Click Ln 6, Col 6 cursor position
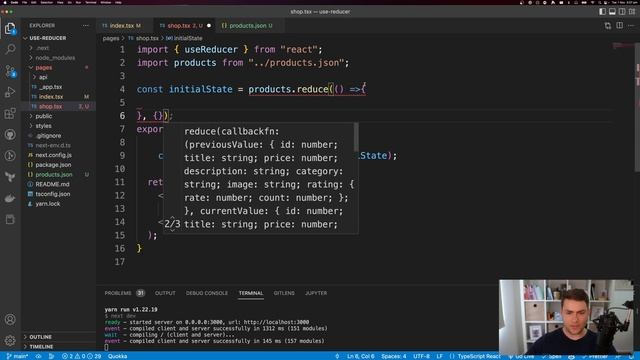640x360 pixels. tap(361, 356)
